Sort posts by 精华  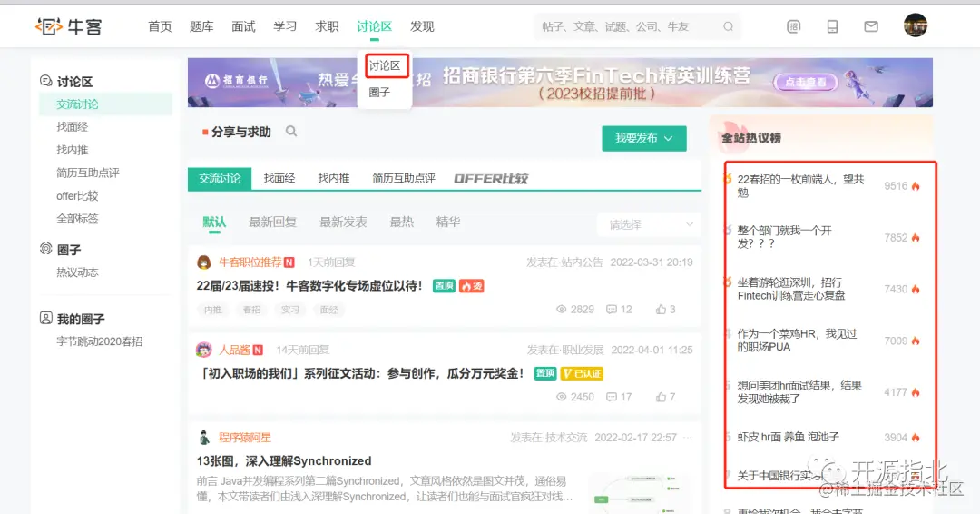(x=447, y=222)
